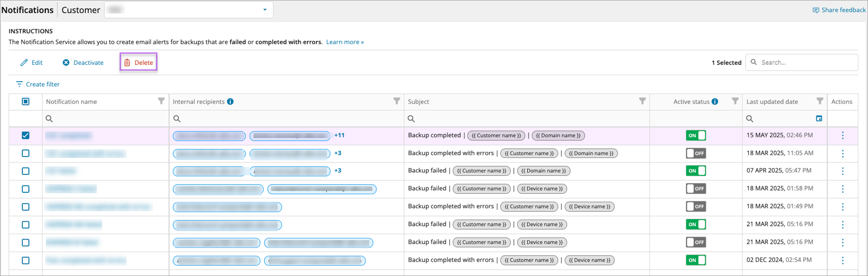
Task: Turn on the toggle in the 18 MAR 2025 11:05 AM row
Action: 696,153
